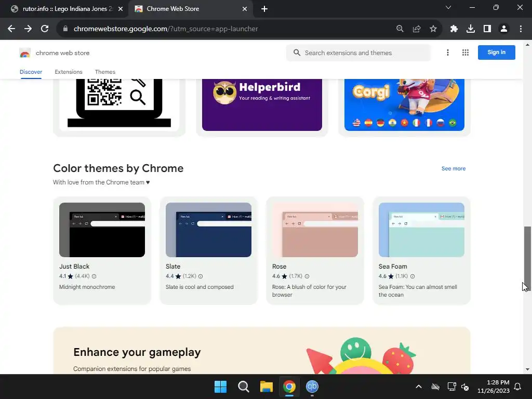This screenshot has height=399, width=532.
Task: Open the Google apps grid
Action: (465, 52)
